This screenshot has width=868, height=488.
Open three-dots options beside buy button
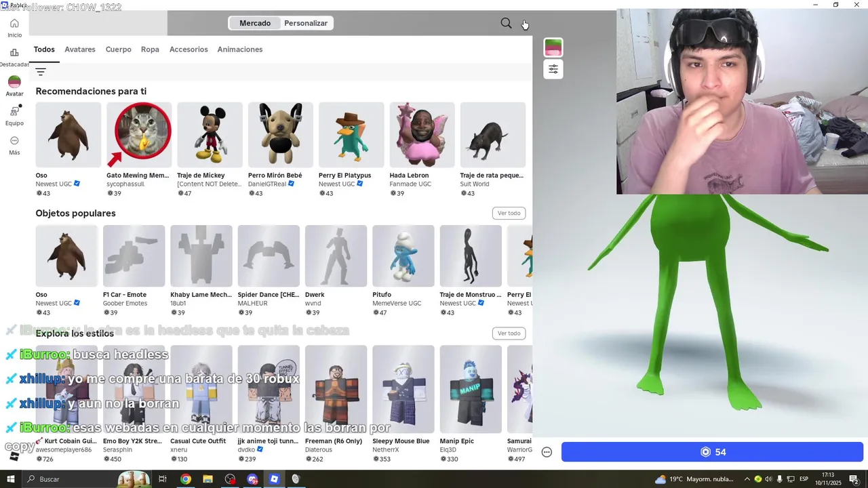tap(547, 452)
